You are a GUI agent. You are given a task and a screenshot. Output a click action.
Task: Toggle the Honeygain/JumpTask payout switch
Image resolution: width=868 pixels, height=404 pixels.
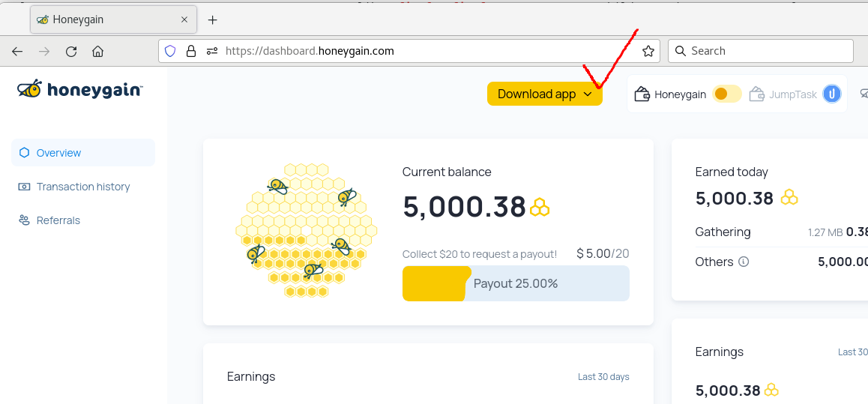tap(726, 94)
